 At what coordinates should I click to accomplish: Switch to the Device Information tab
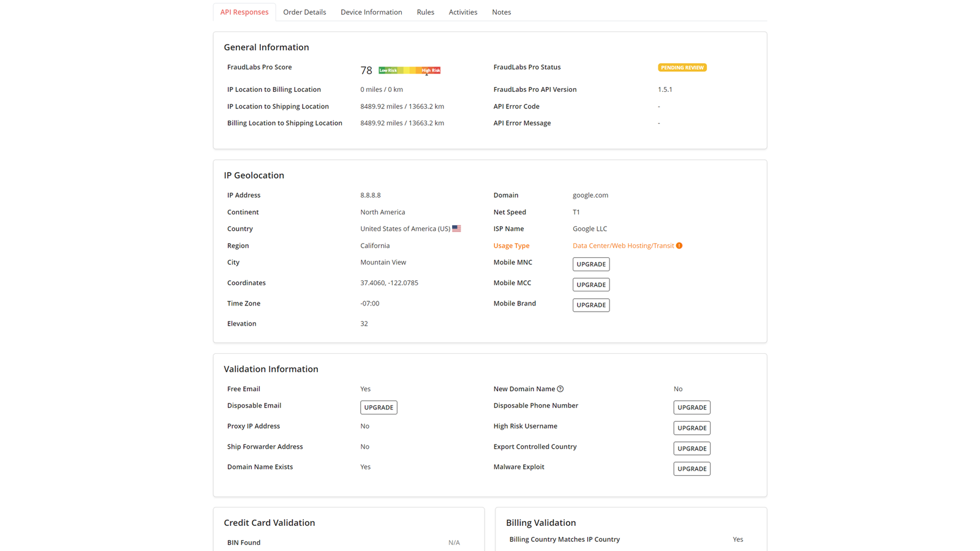click(x=371, y=12)
